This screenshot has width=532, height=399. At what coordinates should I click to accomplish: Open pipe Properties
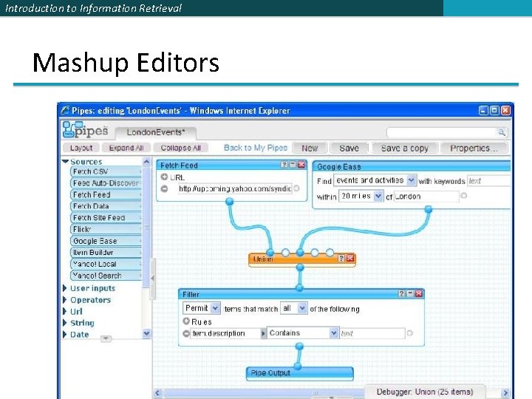474,148
